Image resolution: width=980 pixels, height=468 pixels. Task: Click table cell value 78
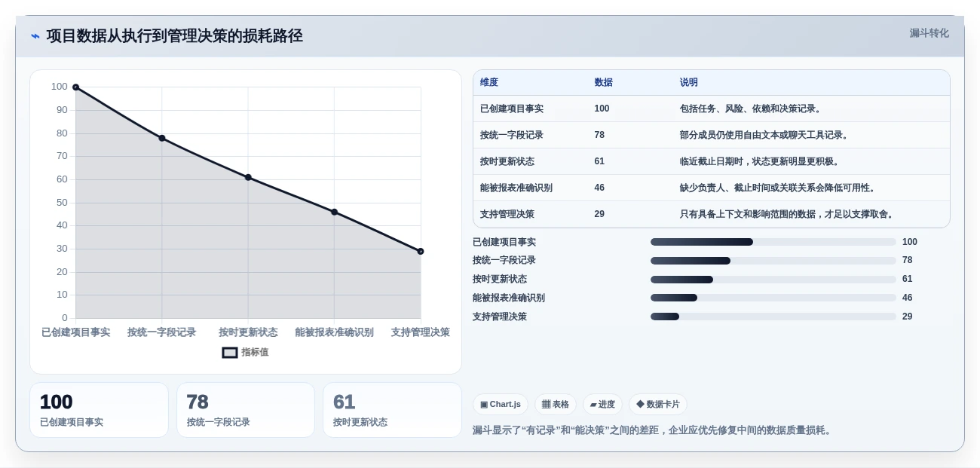point(599,135)
